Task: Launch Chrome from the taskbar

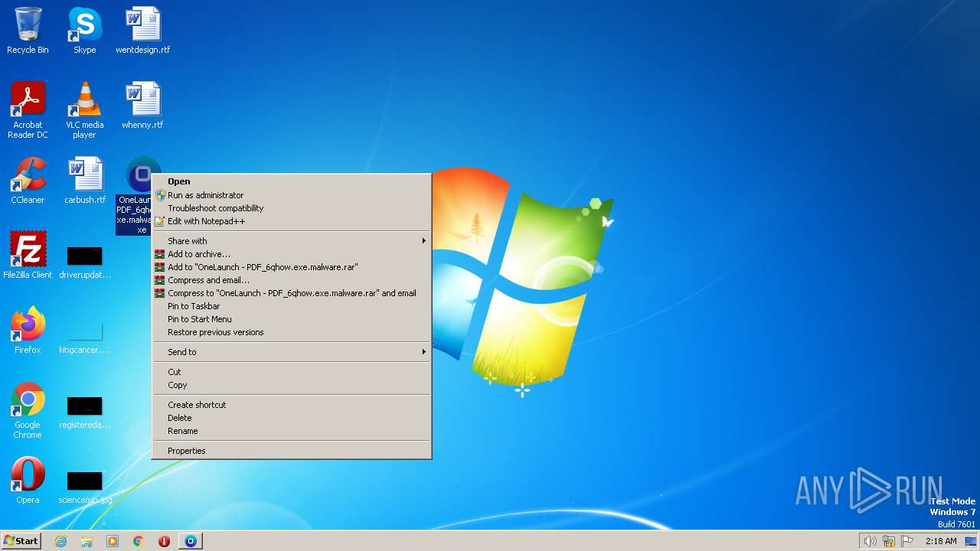Action: [139, 541]
